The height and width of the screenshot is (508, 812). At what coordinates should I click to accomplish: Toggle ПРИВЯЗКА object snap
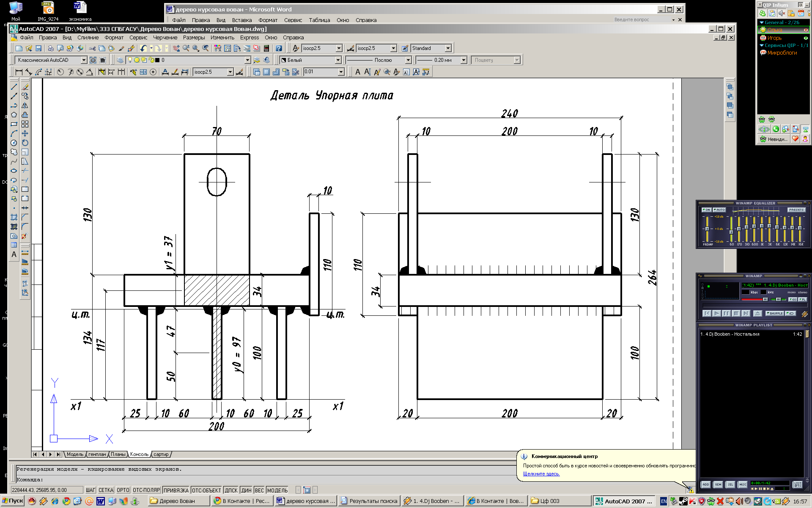176,490
